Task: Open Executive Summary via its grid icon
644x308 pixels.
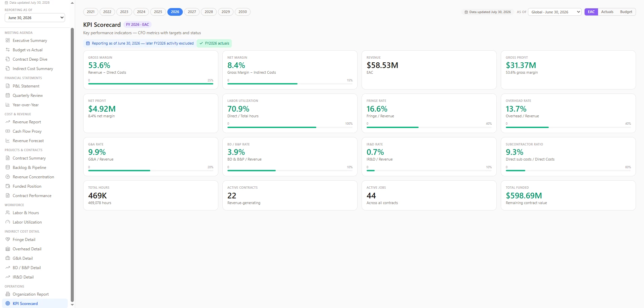Action: (x=8, y=40)
